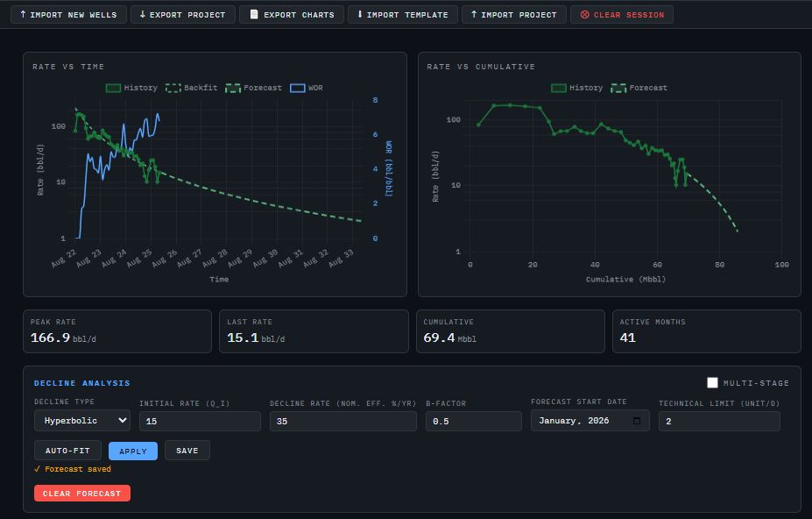This screenshot has height=519, width=812.
Task: Click the Aug 26 tick on time axis
Action: [x=165, y=259]
